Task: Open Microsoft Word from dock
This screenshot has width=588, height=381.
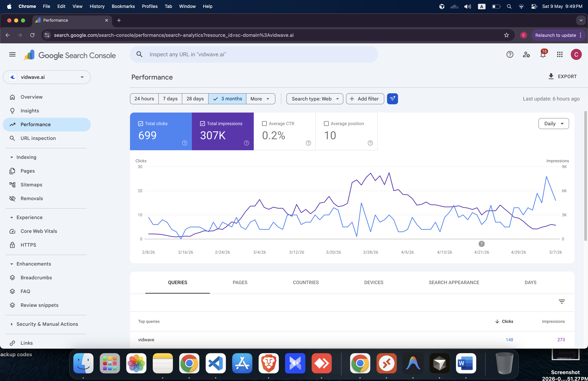Action: pyautogui.click(x=466, y=363)
